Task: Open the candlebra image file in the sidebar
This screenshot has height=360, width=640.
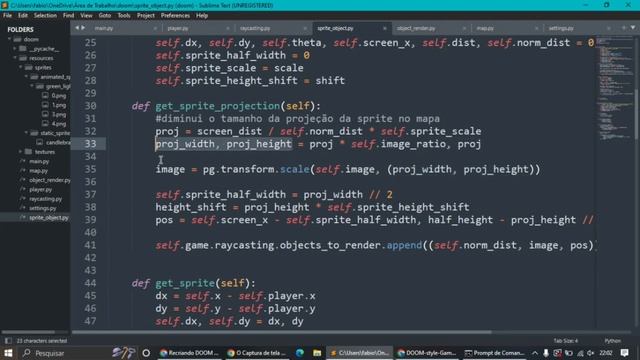Action: point(57,142)
